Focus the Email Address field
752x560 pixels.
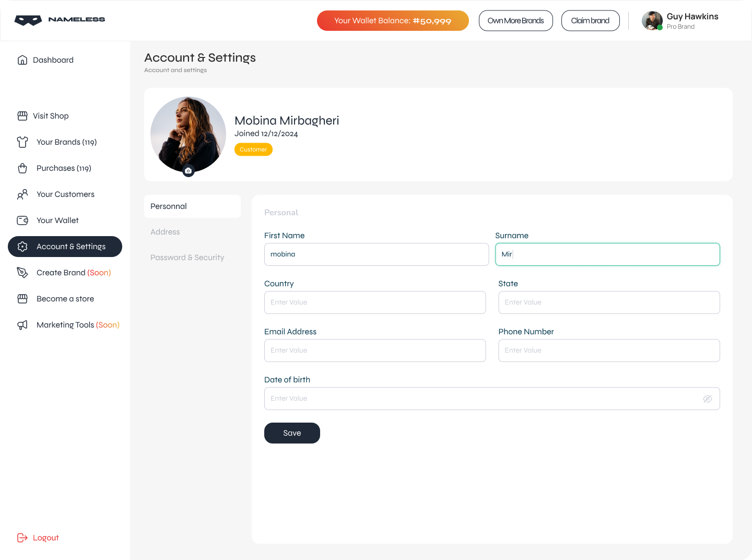(374, 351)
